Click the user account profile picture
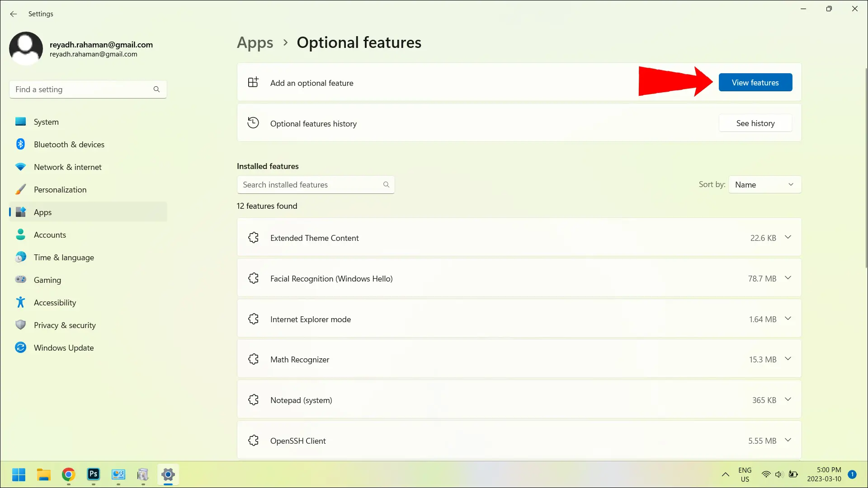 26,47
